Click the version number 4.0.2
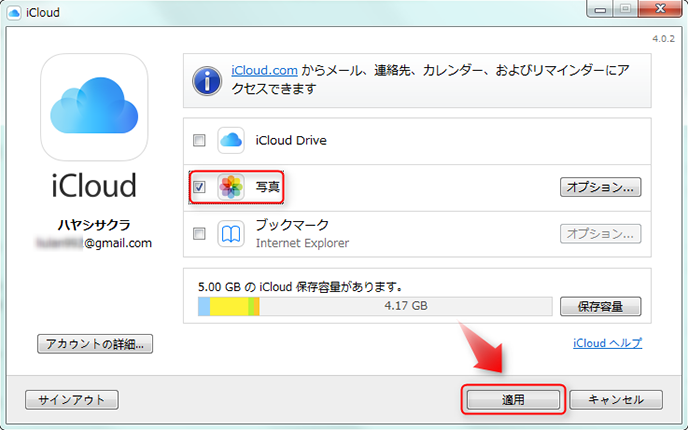The height and width of the screenshot is (430, 688). tap(663, 39)
